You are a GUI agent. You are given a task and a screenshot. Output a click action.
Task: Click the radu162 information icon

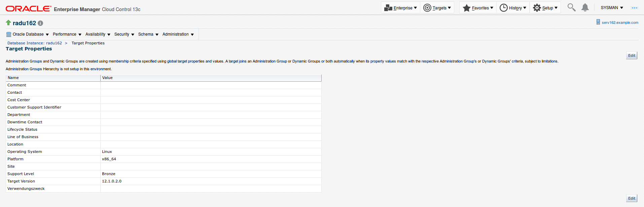tap(40, 23)
